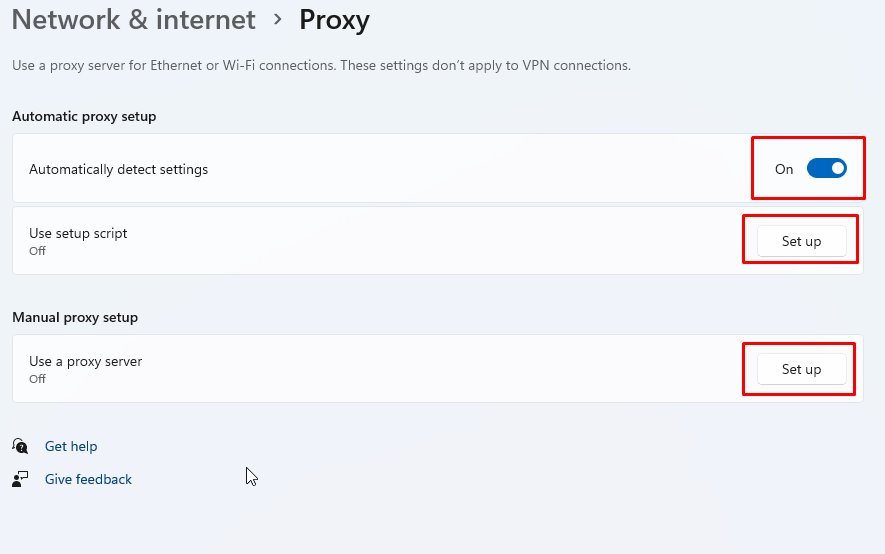This screenshot has width=885, height=554.
Task: Click the Use a proxy server label
Action: pyautogui.click(x=85, y=361)
